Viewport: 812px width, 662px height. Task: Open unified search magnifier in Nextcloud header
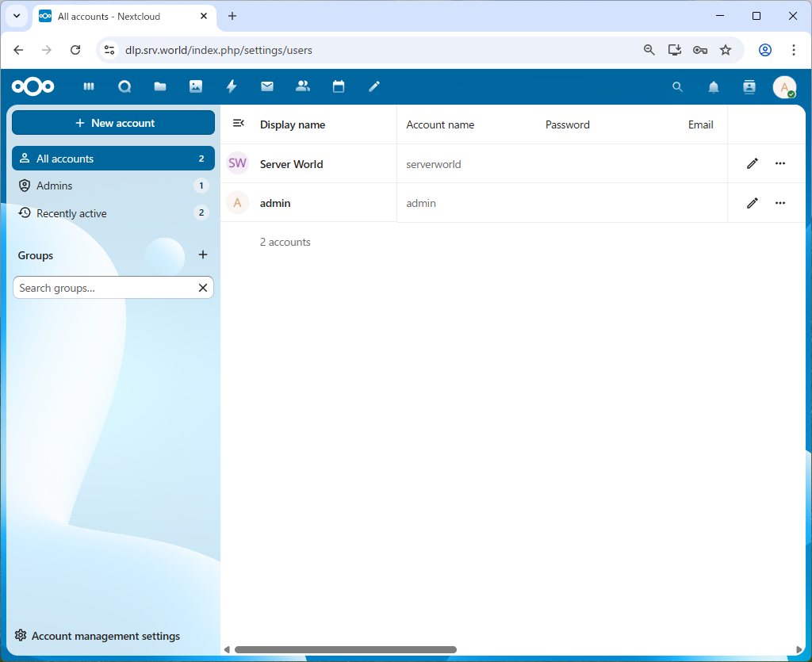coord(677,87)
